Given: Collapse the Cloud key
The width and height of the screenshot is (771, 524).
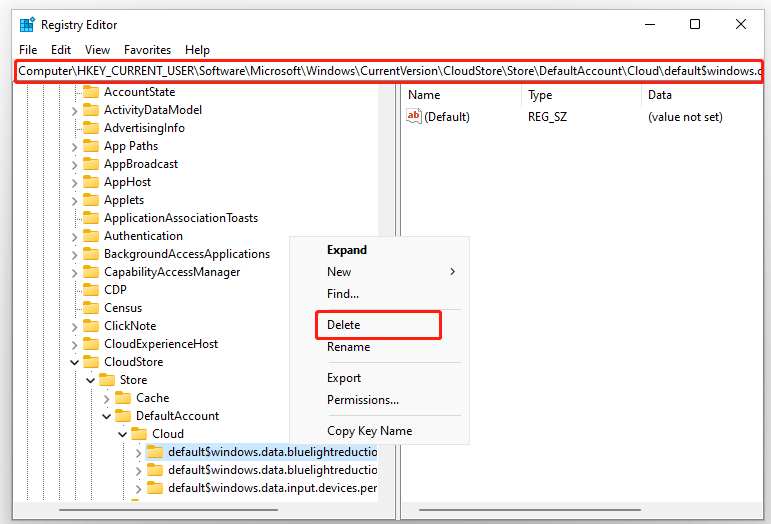Looking at the screenshot, I should pos(123,434).
